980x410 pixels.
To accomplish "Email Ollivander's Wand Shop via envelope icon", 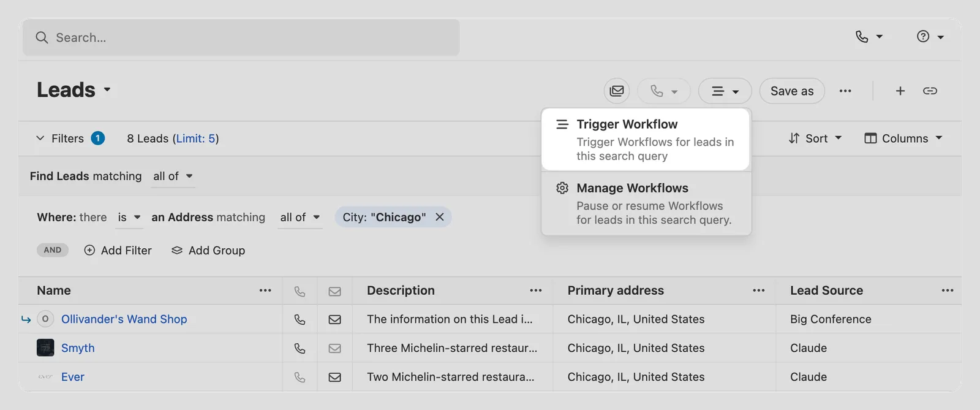I will click(334, 319).
